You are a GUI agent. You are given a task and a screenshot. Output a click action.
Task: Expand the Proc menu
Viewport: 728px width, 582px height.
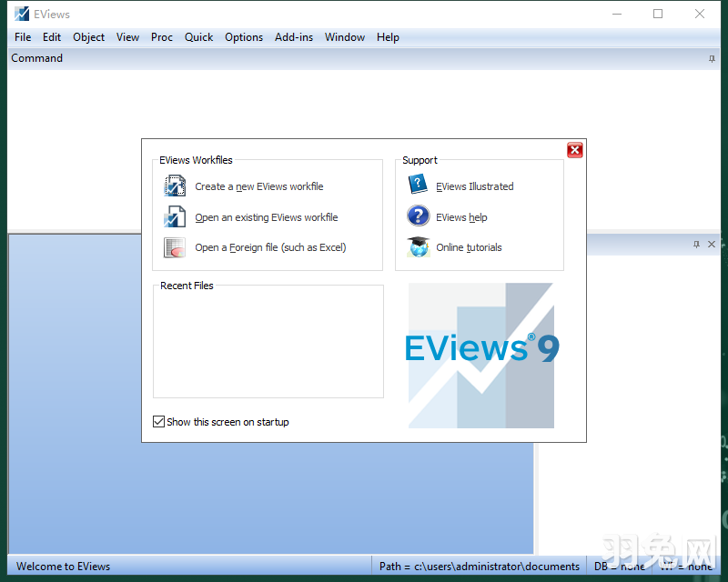click(x=161, y=37)
